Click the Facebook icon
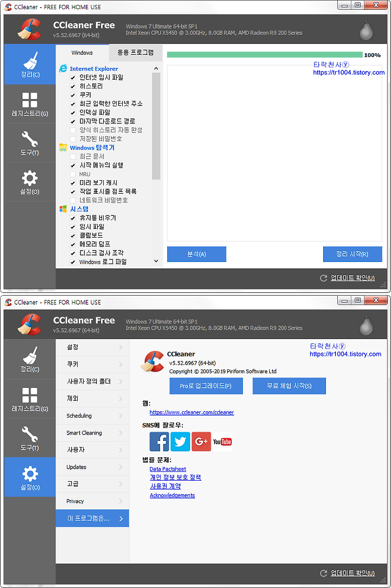The height and width of the screenshot is (588, 391). [159, 442]
